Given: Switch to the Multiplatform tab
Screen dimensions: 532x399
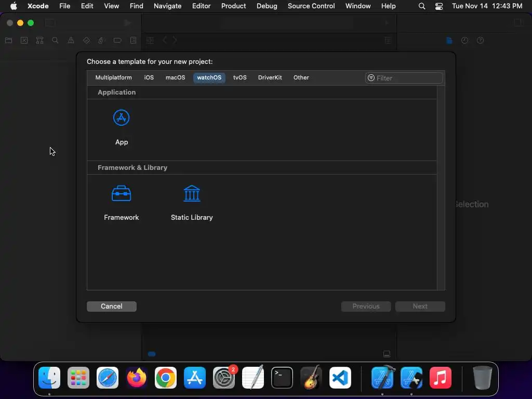Looking at the screenshot, I should point(113,77).
